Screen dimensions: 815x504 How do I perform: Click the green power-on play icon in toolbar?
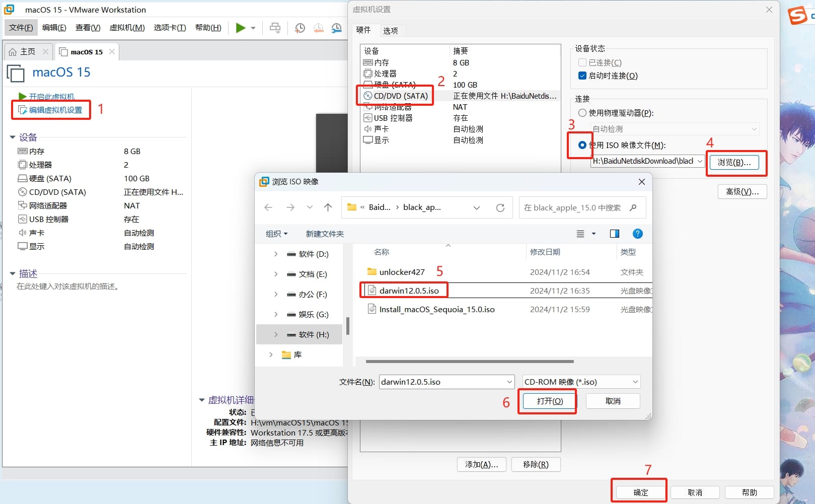pos(241,28)
